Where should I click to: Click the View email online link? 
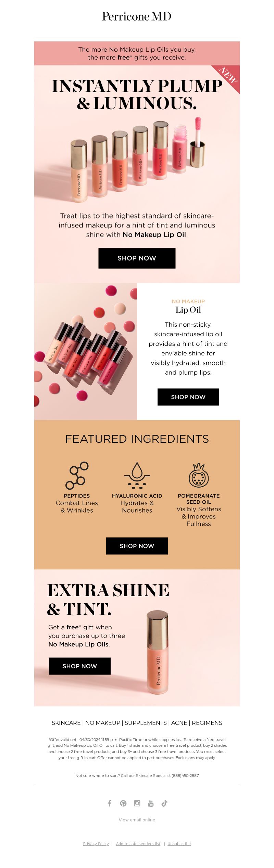pyautogui.click(x=137, y=820)
